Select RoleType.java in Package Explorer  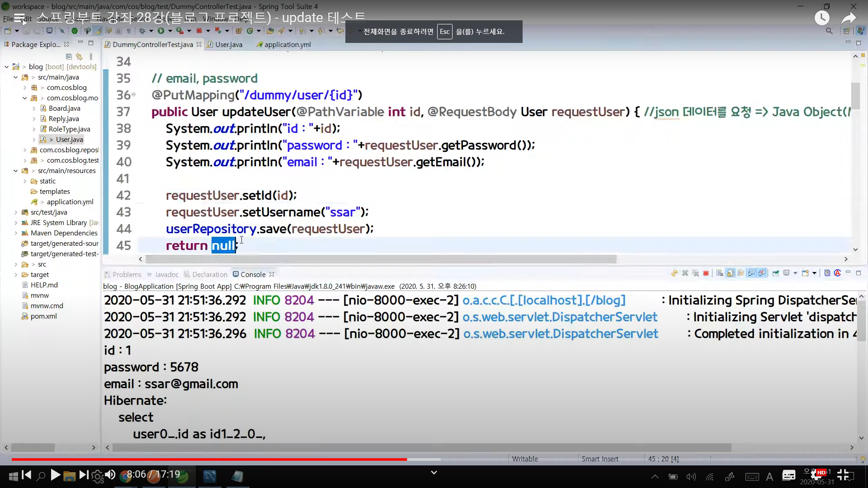point(65,129)
